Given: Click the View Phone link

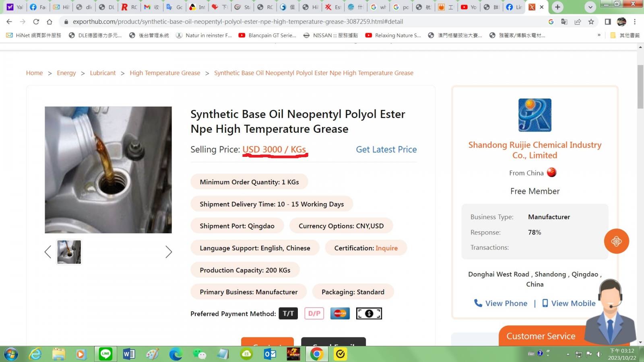Looking at the screenshot, I should [x=501, y=303].
